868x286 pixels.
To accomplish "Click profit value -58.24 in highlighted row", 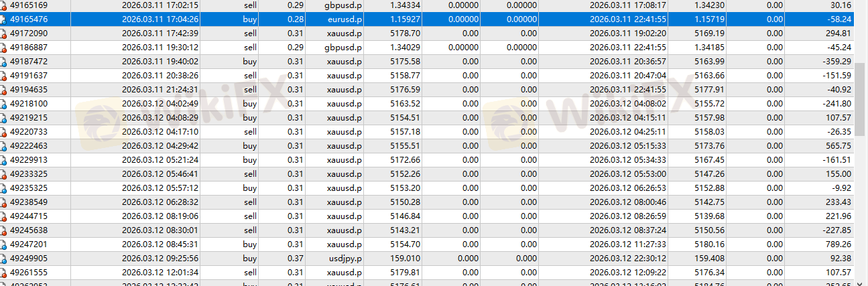I will pos(838,19).
